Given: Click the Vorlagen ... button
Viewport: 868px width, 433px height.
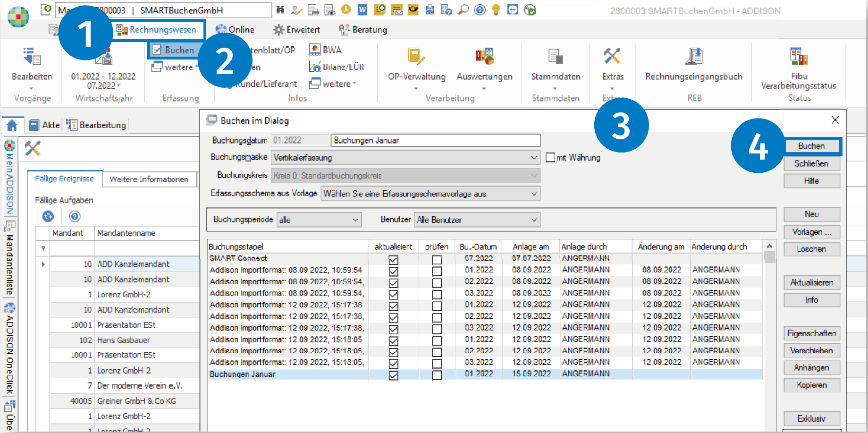Looking at the screenshot, I should [x=811, y=232].
